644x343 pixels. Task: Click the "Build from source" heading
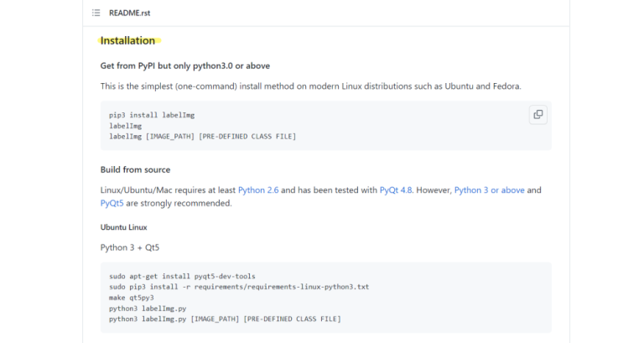pyautogui.click(x=135, y=169)
